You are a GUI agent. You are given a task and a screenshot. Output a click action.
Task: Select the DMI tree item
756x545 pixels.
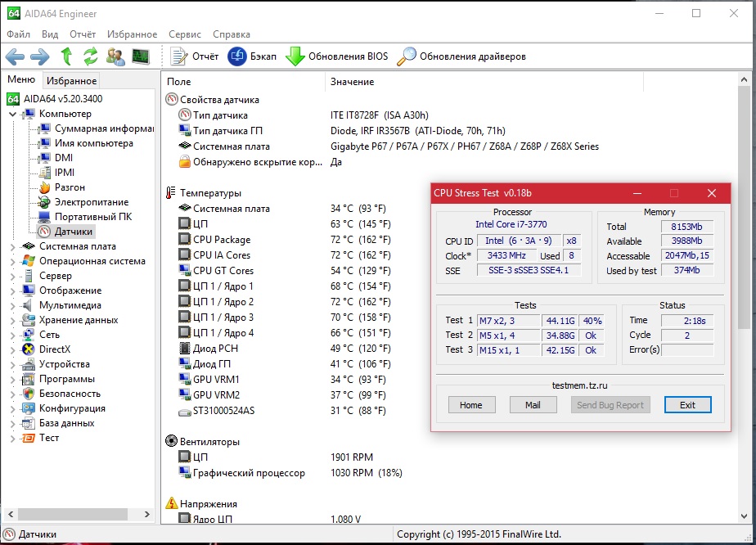(56, 158)
